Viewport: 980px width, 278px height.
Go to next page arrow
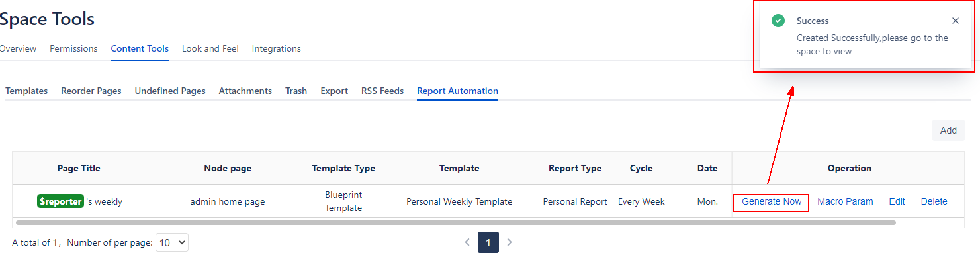tap(509, 242)
